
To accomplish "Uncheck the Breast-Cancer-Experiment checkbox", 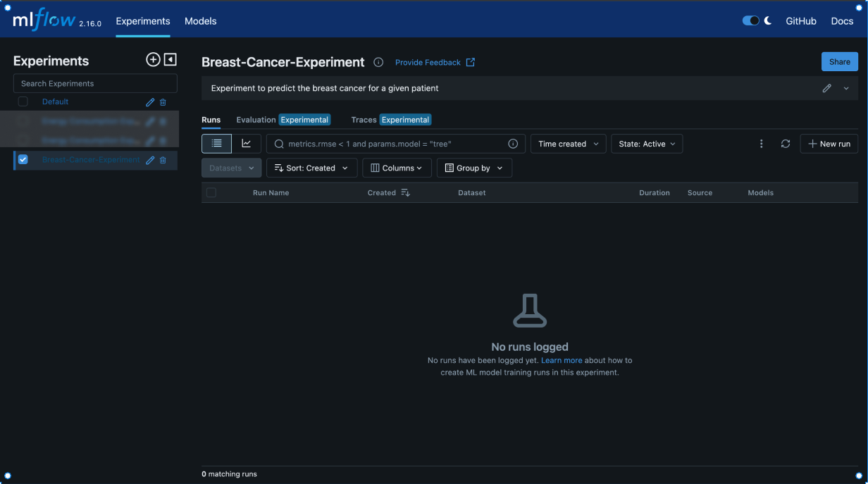I will pos(23,160).
